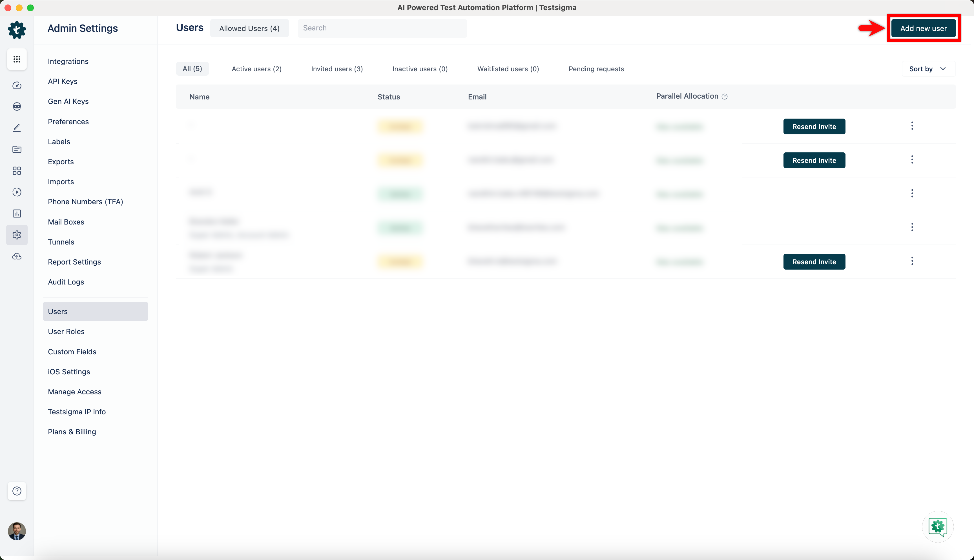Open the apps grid icon in sidebar
The height and width of the screenshot is (560, 974).
17,59
